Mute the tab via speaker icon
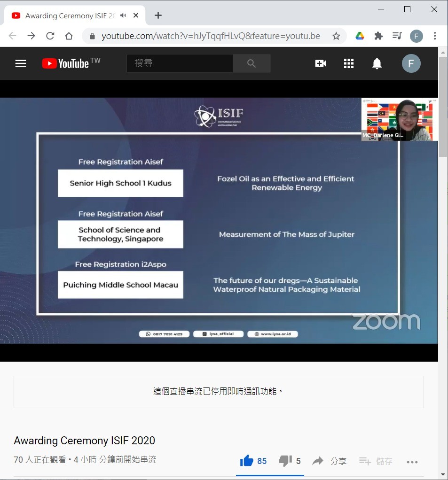The image size is (448, 480). tap(123, 15)
